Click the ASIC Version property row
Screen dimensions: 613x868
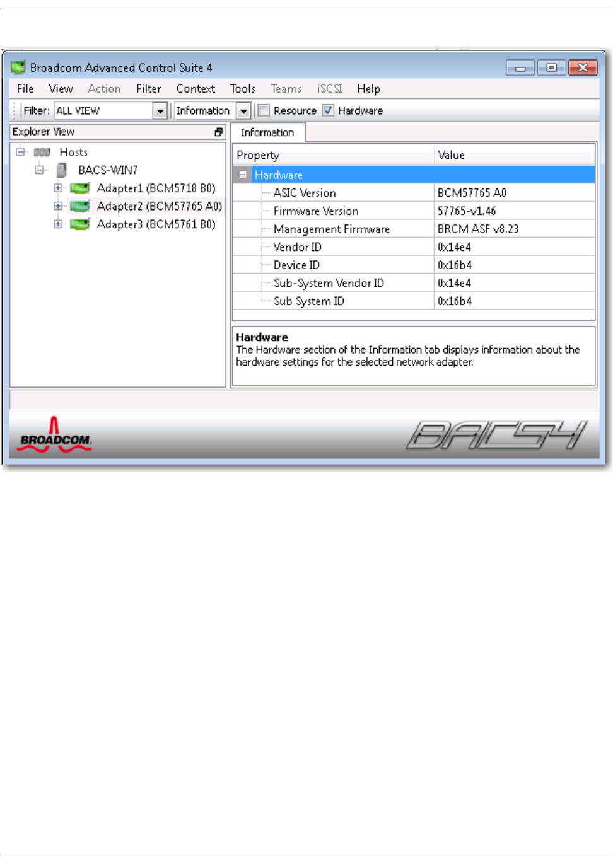[414, 193]
